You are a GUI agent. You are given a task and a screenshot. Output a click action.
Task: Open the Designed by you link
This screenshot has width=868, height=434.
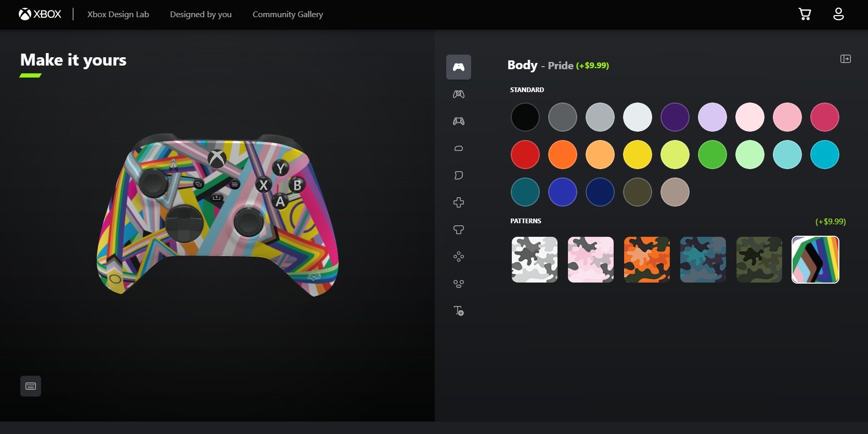[x=201, y=14]
